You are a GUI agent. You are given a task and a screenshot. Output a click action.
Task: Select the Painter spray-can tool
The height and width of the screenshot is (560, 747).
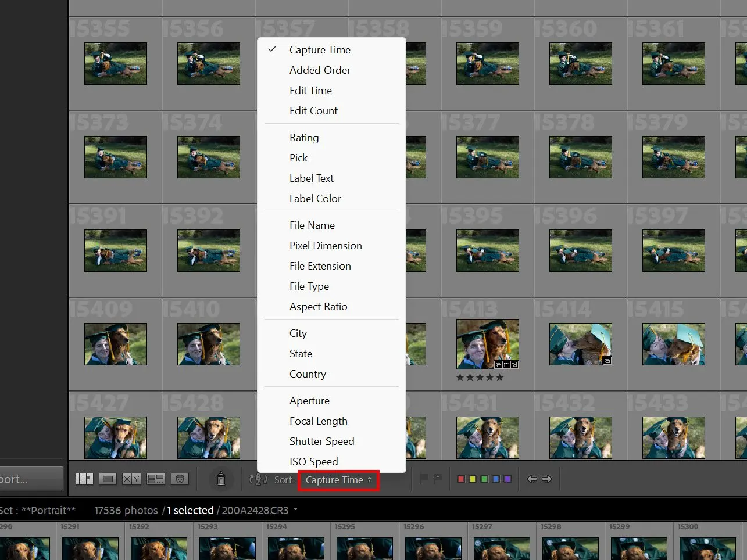coord(221,479)
